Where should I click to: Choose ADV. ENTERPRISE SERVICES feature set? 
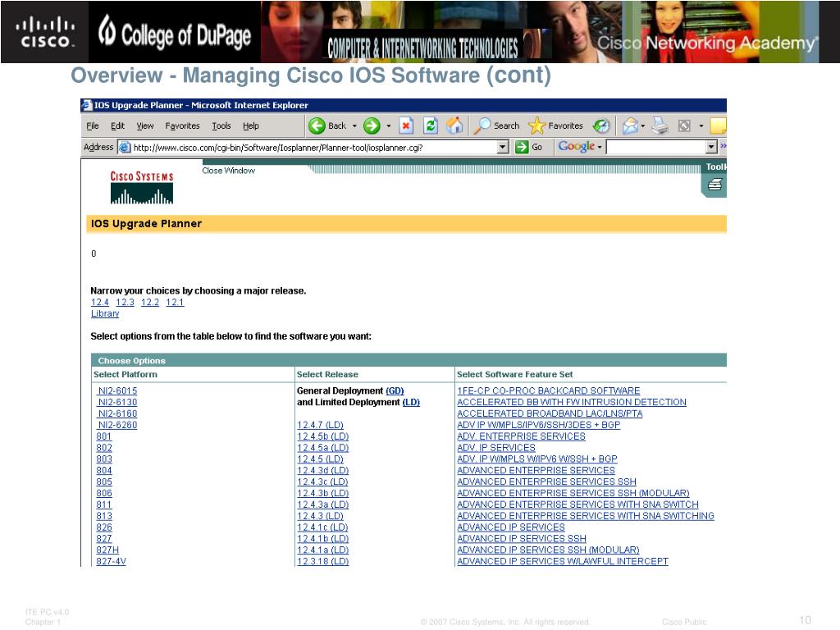(521, 436)
